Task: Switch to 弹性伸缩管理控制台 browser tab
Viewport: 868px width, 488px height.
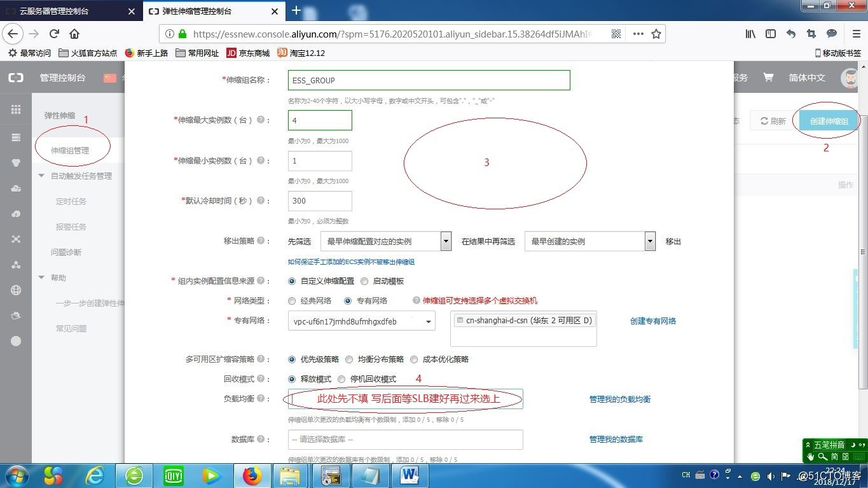Action: 214,11
